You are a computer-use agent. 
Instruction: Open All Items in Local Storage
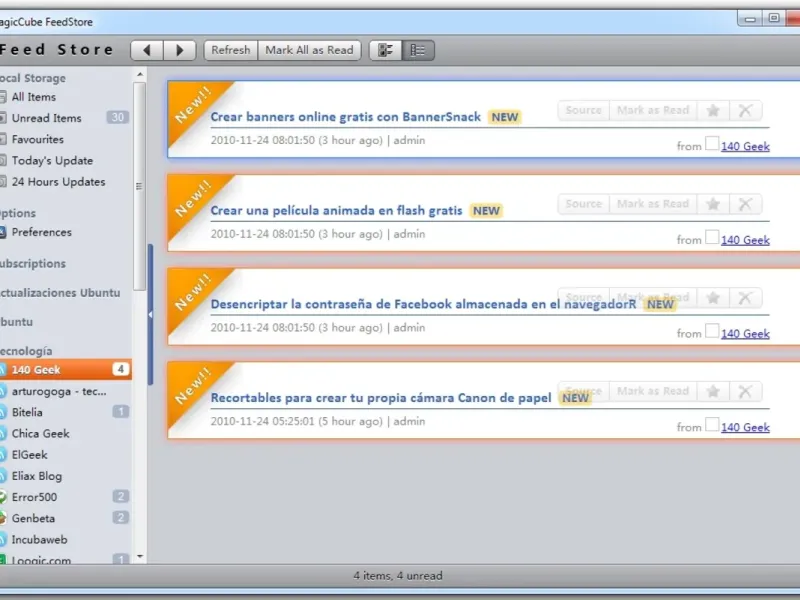[34, 97]
